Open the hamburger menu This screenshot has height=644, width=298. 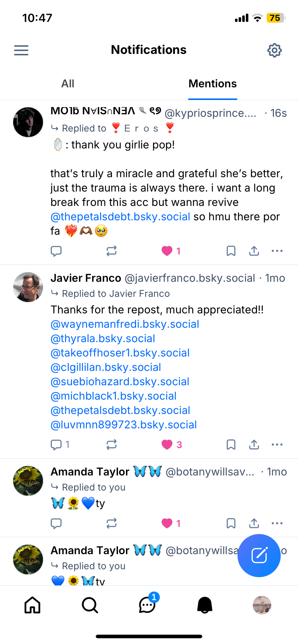[21, 50]
